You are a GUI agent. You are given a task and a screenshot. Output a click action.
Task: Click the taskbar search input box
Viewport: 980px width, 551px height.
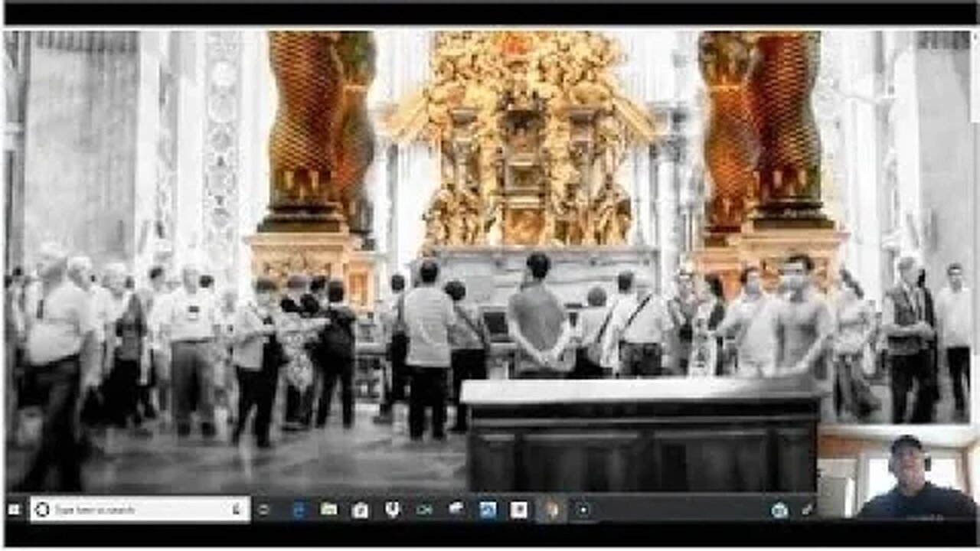pos(140,510)
